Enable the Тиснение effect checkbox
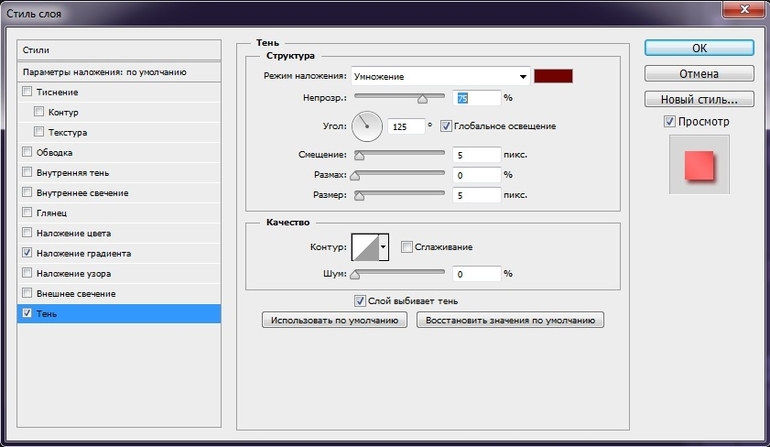 [x=27, y=92]
